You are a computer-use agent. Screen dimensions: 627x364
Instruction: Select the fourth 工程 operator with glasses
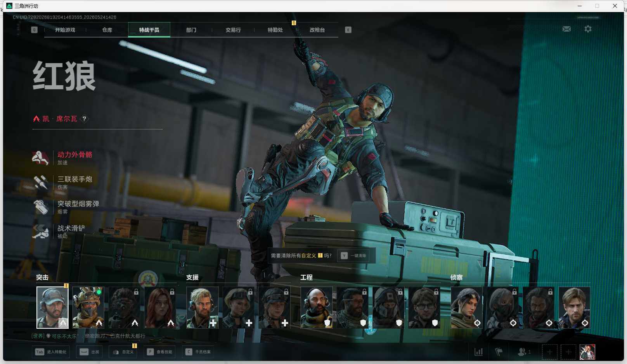[424, 308]
